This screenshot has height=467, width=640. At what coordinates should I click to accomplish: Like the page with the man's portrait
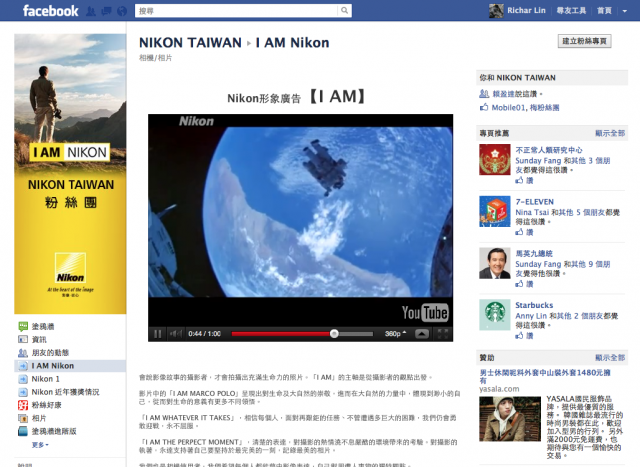[524, 284]
